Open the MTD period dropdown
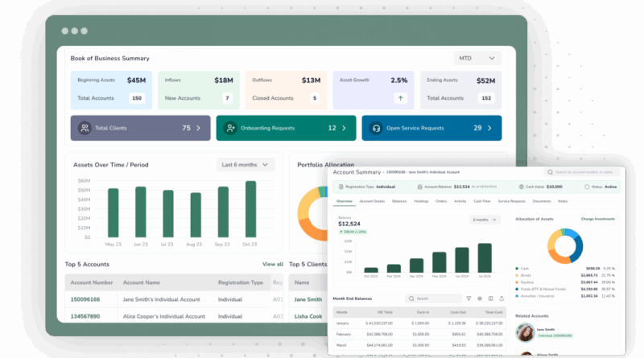 click(x=477, y=59)
